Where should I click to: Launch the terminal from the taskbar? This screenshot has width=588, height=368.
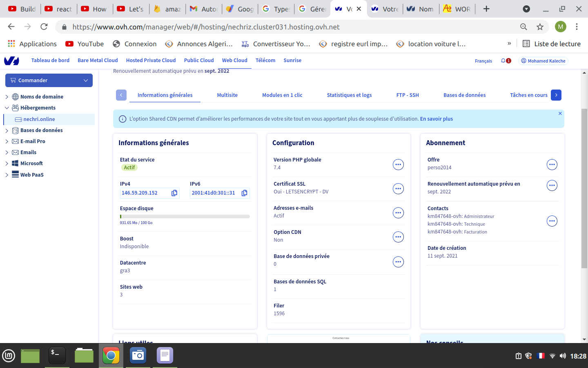57,355
